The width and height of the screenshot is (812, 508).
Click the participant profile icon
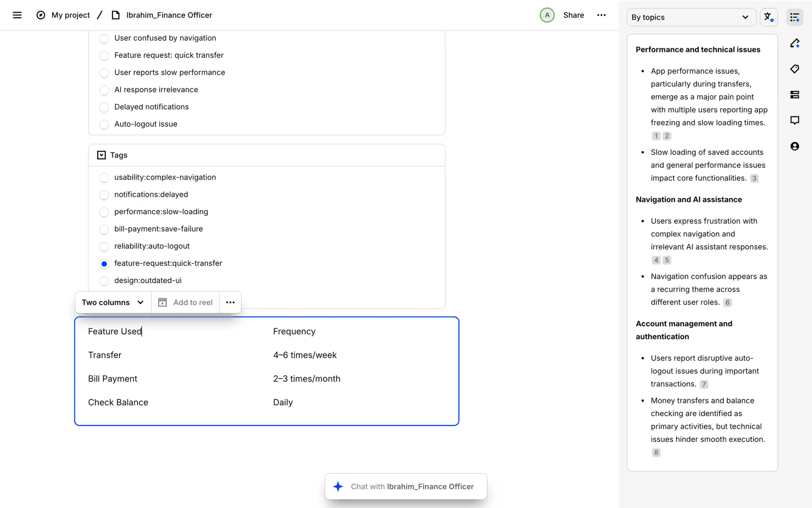point(795,146)
